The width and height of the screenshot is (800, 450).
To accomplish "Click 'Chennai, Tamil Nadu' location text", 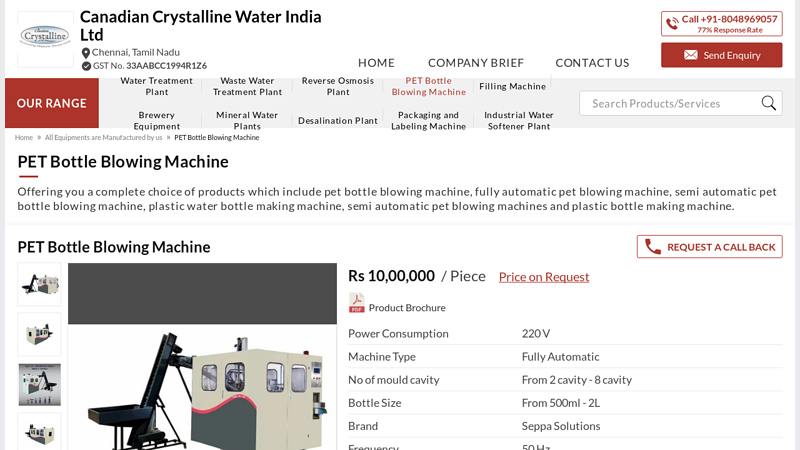I will click(x=136, y=52).
